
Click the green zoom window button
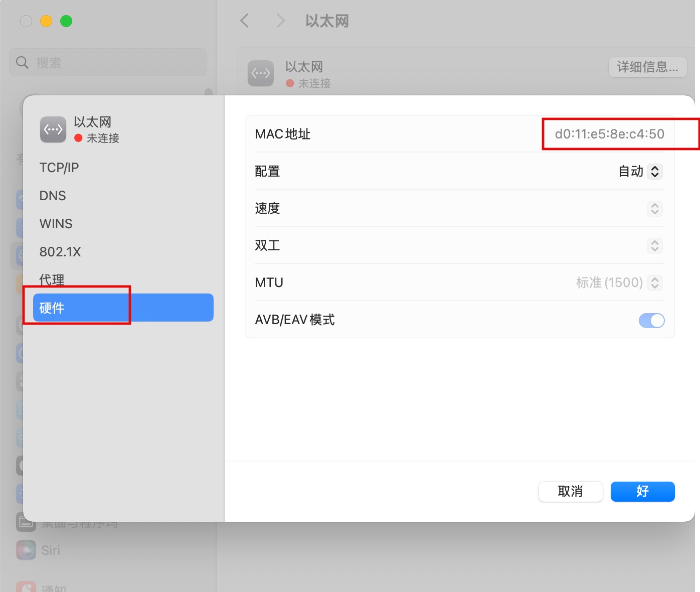pos(66,21)
